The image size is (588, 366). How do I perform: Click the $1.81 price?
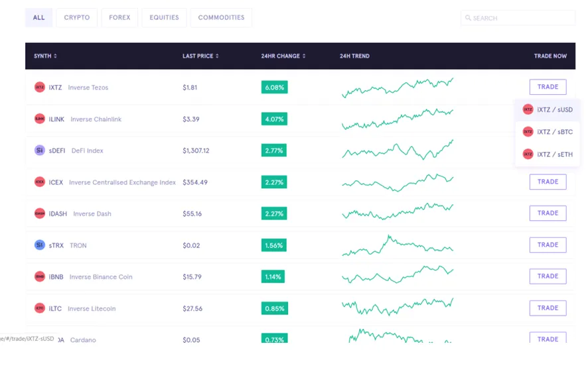pos(190,88)
